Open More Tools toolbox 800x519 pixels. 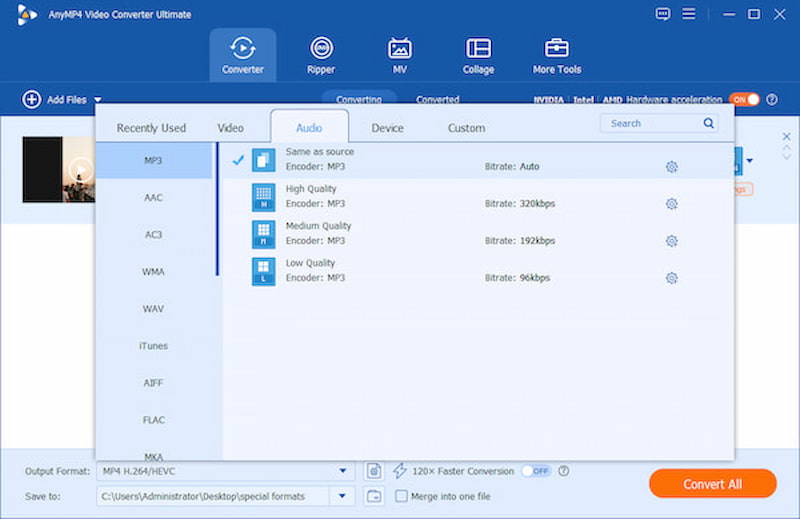click(x=557, y=55)
